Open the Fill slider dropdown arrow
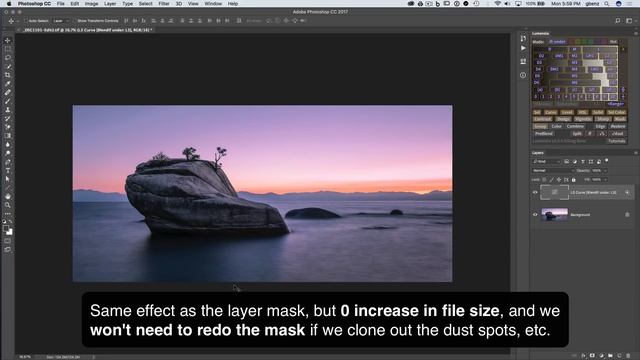The height and width of the screenshot is (360, 640). pos(606,180)
